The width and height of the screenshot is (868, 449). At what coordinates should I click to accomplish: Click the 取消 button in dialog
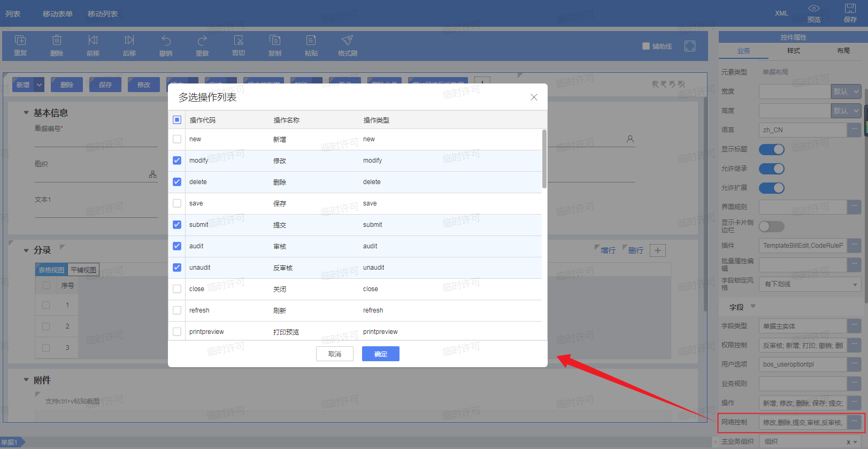[335, 354]
